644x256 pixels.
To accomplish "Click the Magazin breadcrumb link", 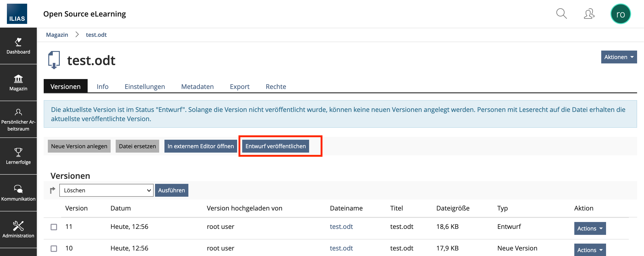I will click(x=57, y=35).
